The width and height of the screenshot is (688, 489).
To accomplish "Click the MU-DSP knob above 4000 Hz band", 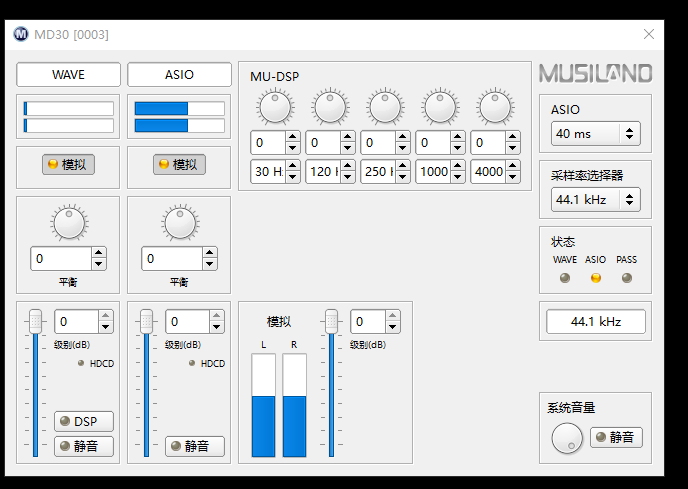I will (x=494, y=105).
